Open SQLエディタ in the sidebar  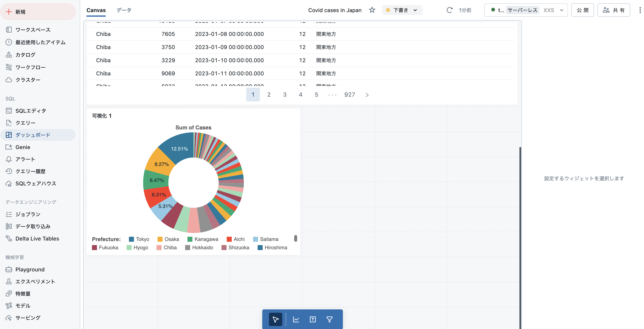pos(31,111)
